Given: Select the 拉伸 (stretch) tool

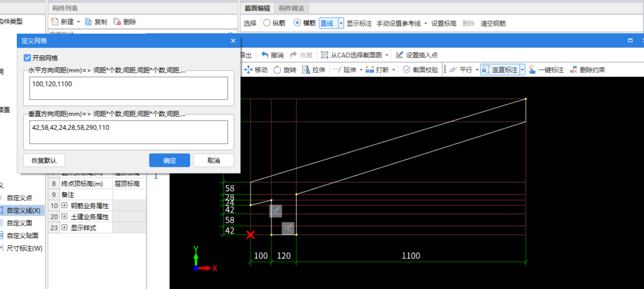Looking at the screenshot, I should click(314, 70).
